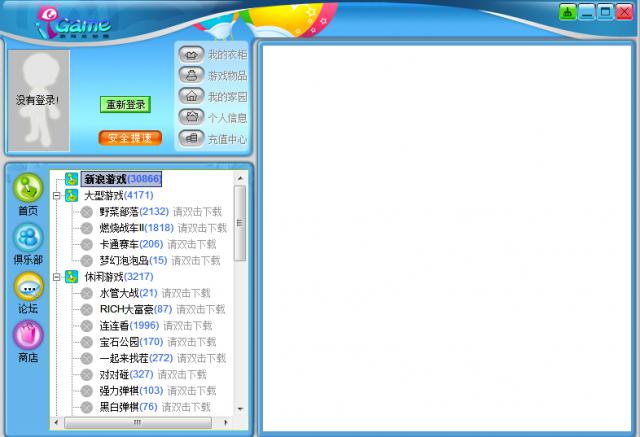Select RICH大富翁(87) in game list
Viewport: 640px width, 437px height.
pyautogui.click(x=136, y=310)
